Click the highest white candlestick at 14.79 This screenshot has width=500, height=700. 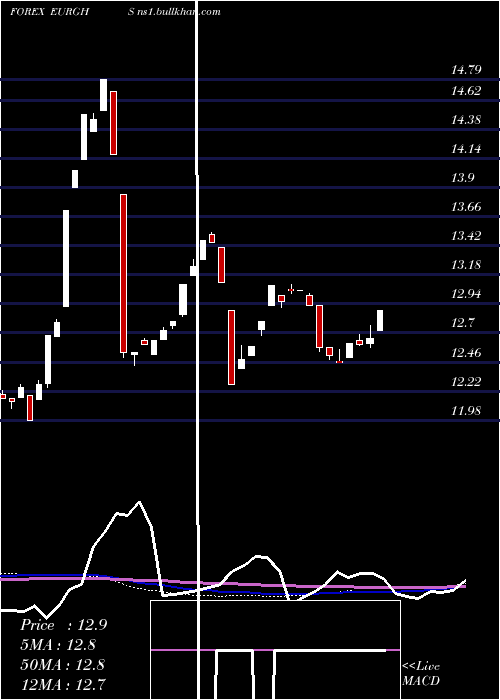103,95
